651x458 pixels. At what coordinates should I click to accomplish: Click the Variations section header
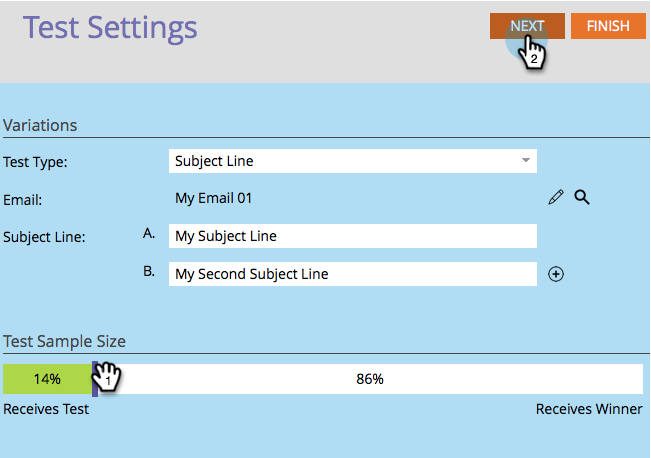coord(40,125)
